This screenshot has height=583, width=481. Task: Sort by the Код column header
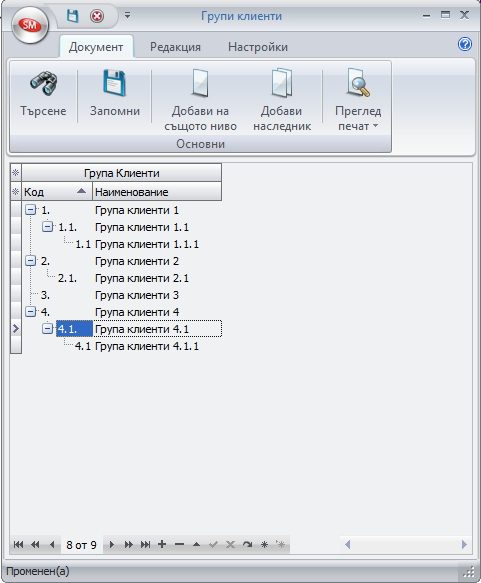57,192
